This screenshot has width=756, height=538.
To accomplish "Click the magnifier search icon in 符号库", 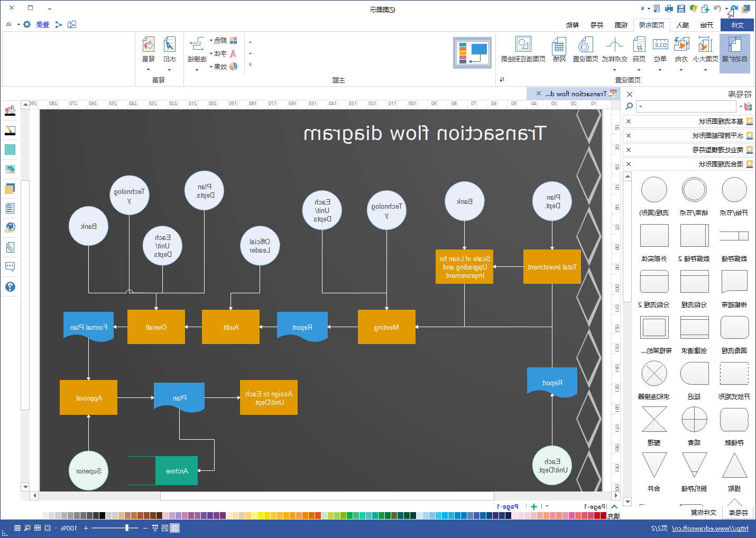I will (x=629, y=106).
